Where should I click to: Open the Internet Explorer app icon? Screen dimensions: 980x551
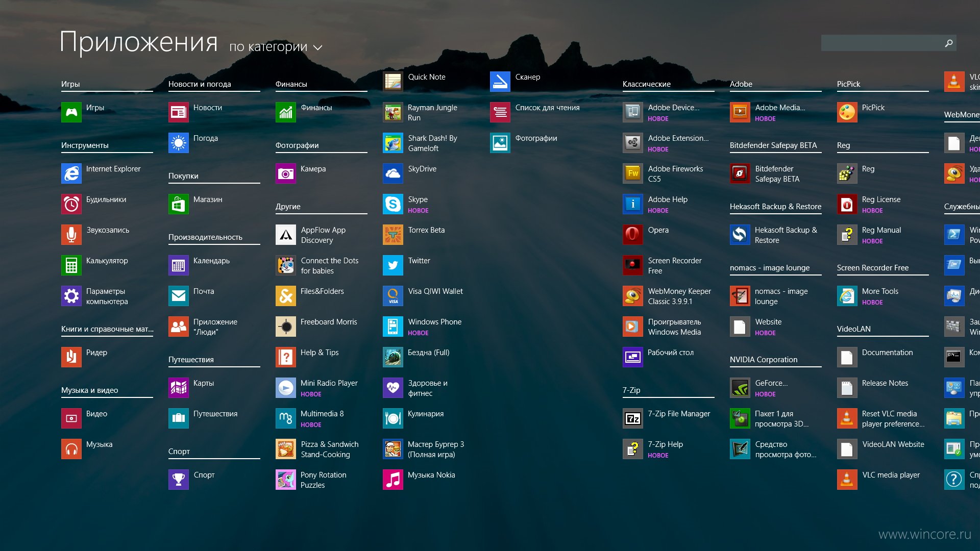tap(71, 173)
